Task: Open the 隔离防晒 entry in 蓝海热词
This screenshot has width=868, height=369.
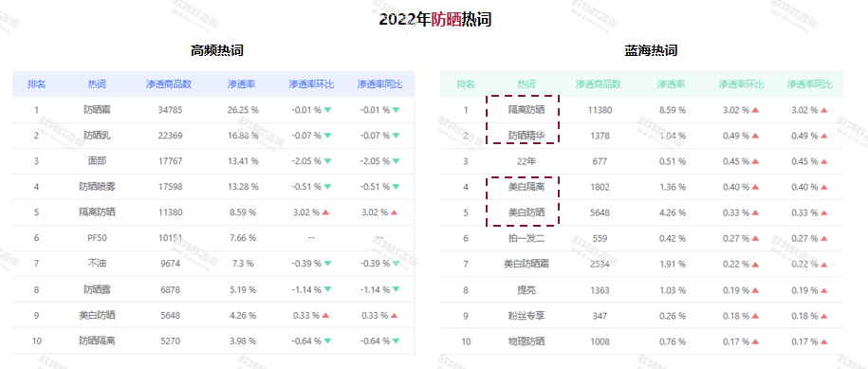Action: (x=526, y=109)
